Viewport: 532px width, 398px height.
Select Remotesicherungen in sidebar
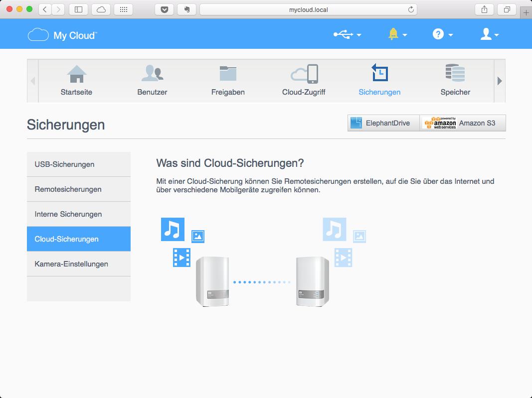click(79, 189)
